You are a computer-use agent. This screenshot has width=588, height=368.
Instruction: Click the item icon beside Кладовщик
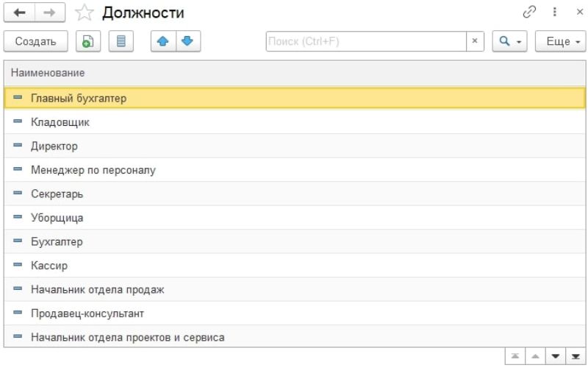[18, 121]
